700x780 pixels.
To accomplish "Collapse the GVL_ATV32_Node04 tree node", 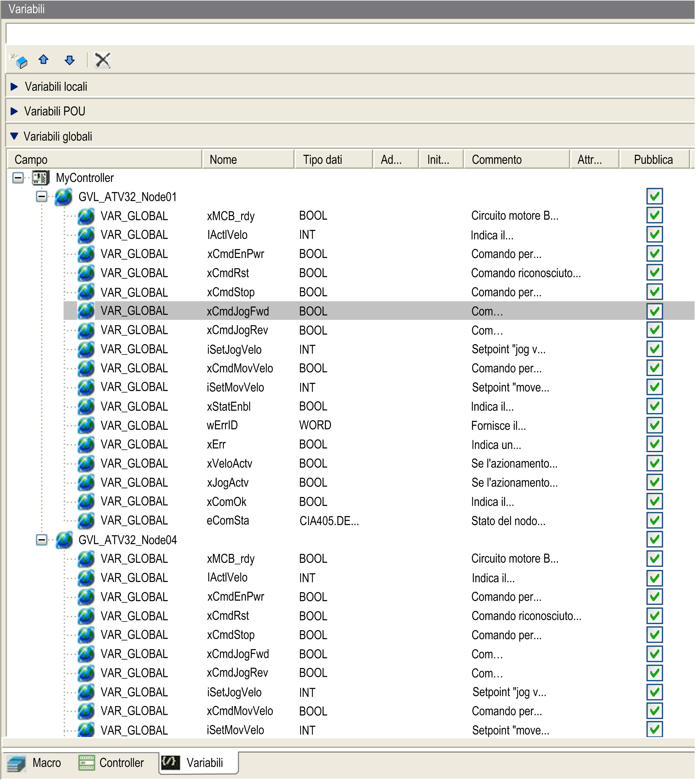I will coord(42,540).
